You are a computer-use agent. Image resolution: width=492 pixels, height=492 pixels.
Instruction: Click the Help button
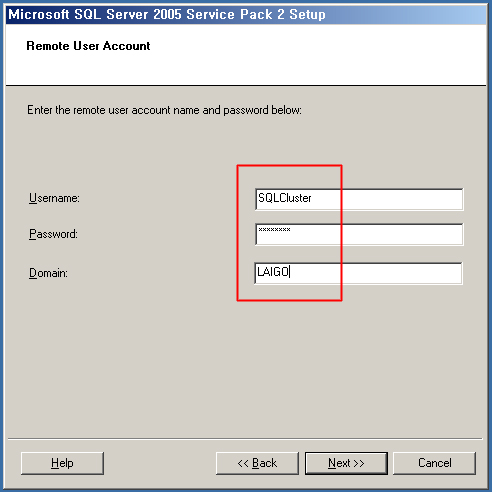tap(62, 463)
